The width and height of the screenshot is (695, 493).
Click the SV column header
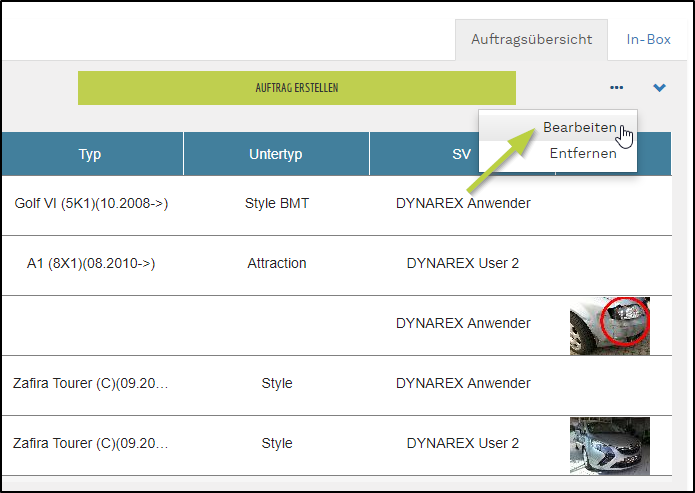(462, 154)
